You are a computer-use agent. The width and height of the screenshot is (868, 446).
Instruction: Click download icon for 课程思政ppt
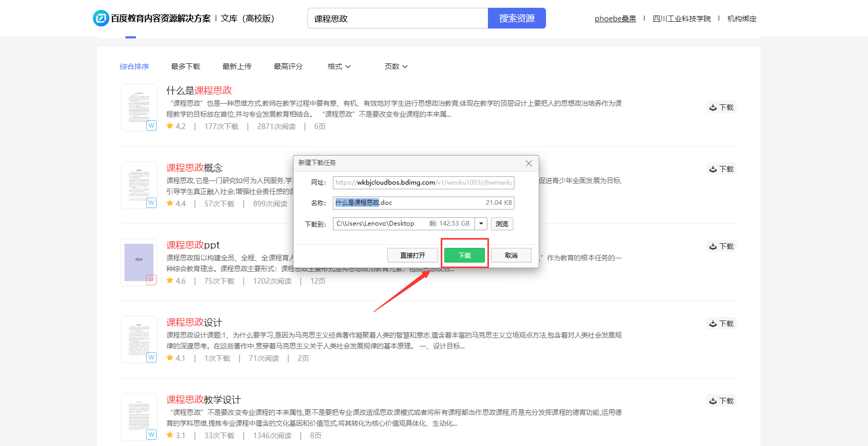tap(713, 246)
